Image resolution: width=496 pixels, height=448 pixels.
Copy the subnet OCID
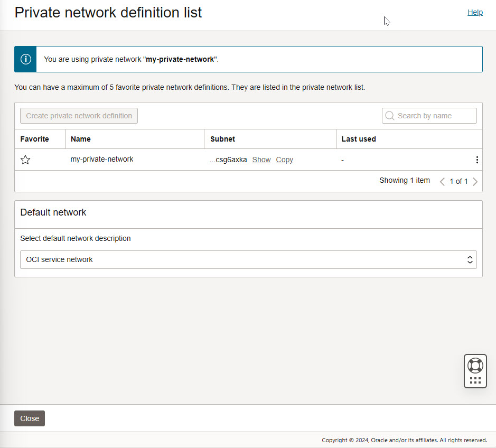[x=284, y=160]
